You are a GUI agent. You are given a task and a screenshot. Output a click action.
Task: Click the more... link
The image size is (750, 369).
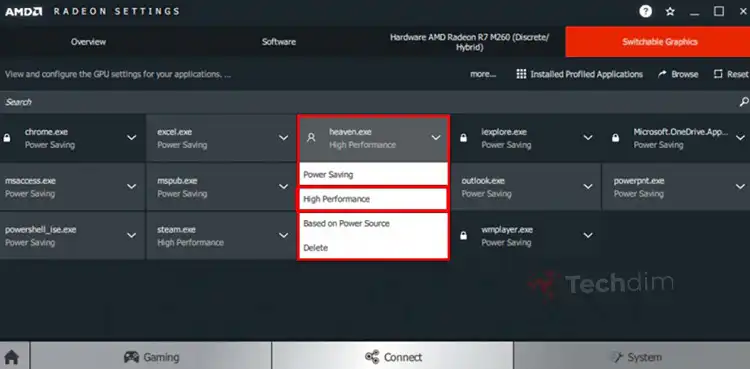coord(483,74)
